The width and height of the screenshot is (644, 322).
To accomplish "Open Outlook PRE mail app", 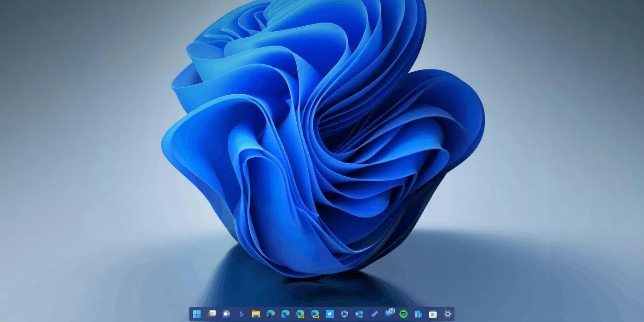I will tap(359, 314).
